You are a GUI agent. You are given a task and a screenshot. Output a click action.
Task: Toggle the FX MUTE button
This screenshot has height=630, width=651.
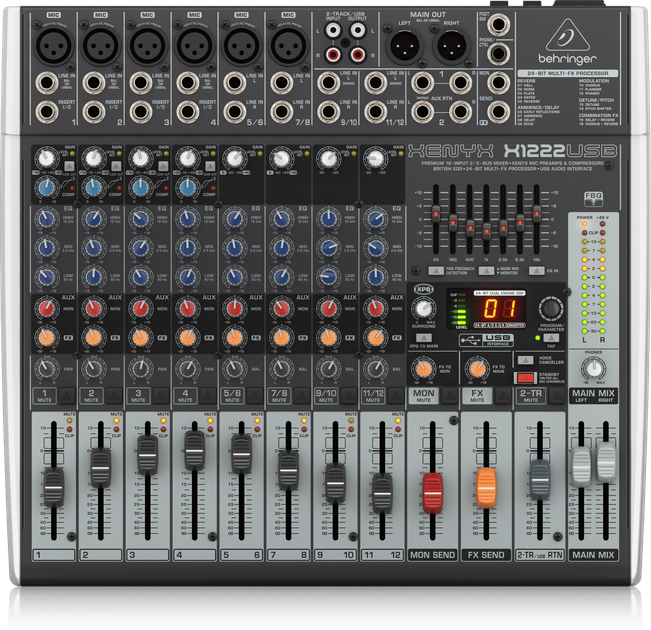pyautogui.click(x=503, y=396)
